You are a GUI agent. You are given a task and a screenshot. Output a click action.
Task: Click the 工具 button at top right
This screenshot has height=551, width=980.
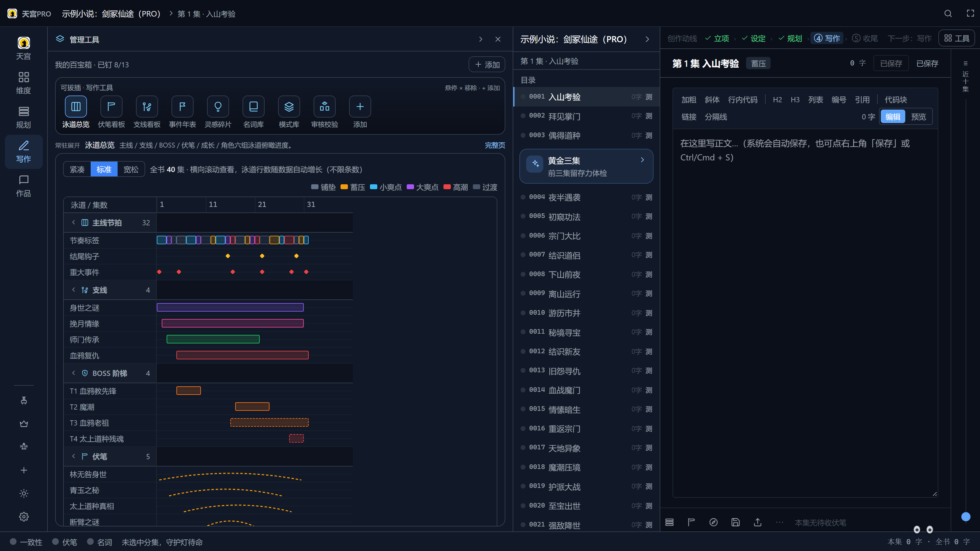click(956, 38)
